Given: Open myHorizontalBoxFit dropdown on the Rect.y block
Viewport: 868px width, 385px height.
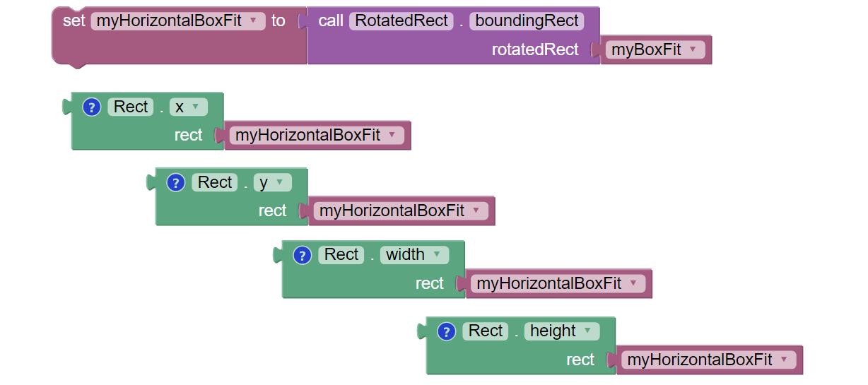Looking at the screenshot, I should pos(401,211).
